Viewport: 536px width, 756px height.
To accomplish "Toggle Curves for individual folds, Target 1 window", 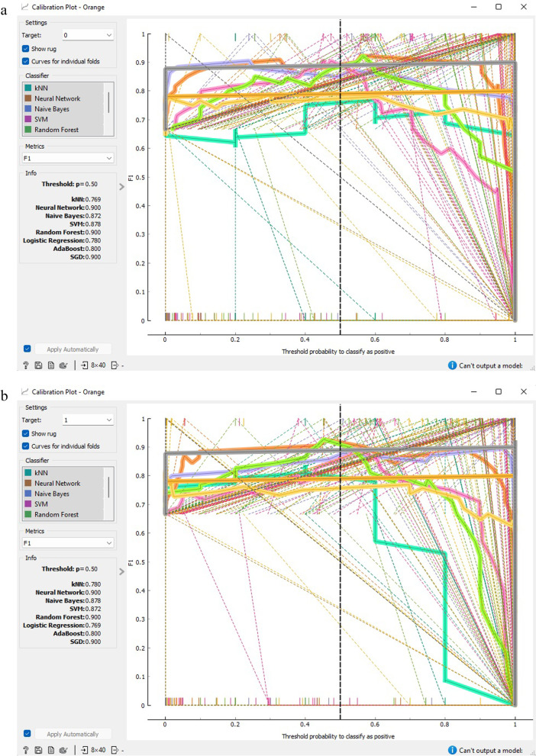I will click(x=25, y=446).
